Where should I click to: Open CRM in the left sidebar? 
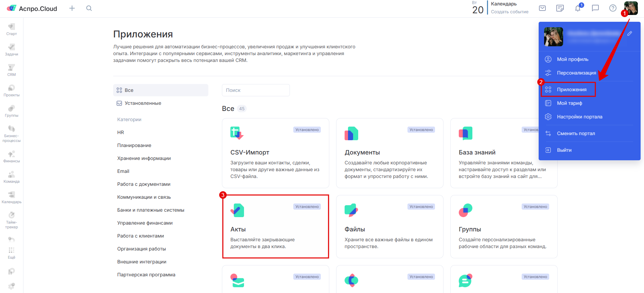click(x=12, y=70)
